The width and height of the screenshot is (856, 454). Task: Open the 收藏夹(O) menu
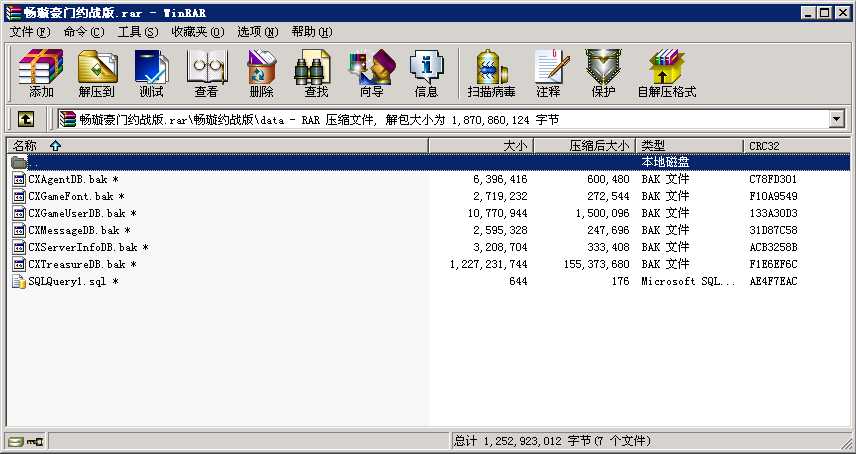click(x=198, y=32)
